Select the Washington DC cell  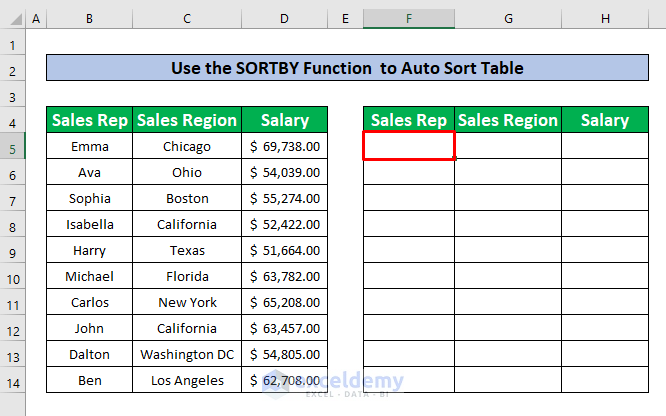187,354
